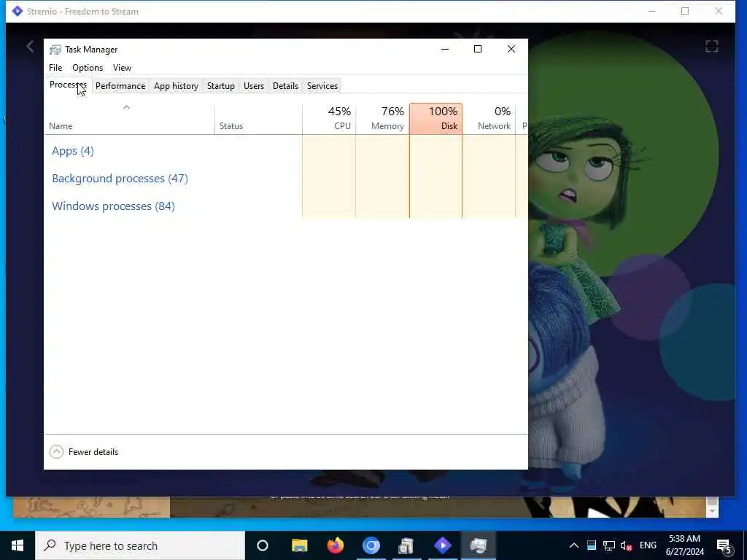
Task: Open the blue circular browser taskbar icon
Action: (371, 545)
